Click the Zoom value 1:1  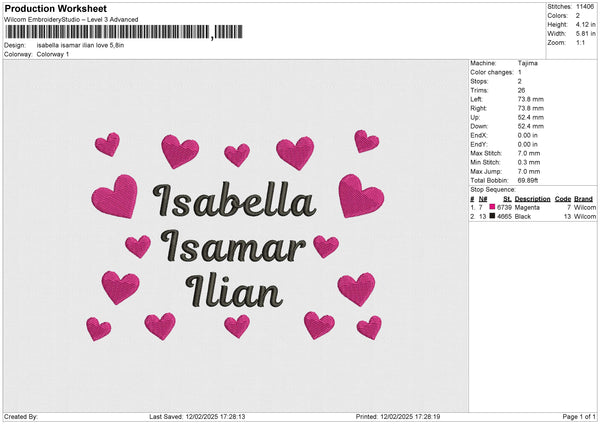coord(580,43)
